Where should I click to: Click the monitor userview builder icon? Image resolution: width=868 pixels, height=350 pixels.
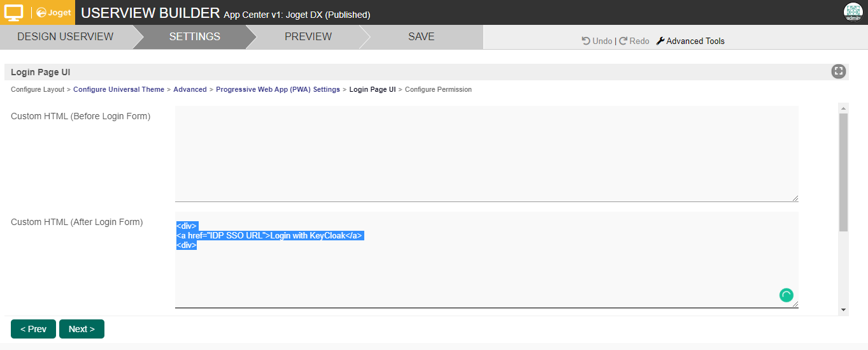click(x=14, y=12)
